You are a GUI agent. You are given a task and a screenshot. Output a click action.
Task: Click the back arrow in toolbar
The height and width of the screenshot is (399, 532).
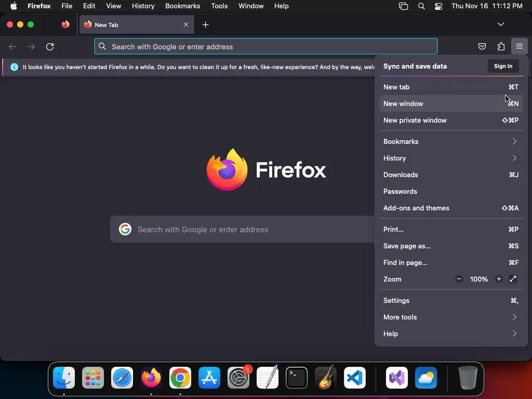tap(12, 46)
